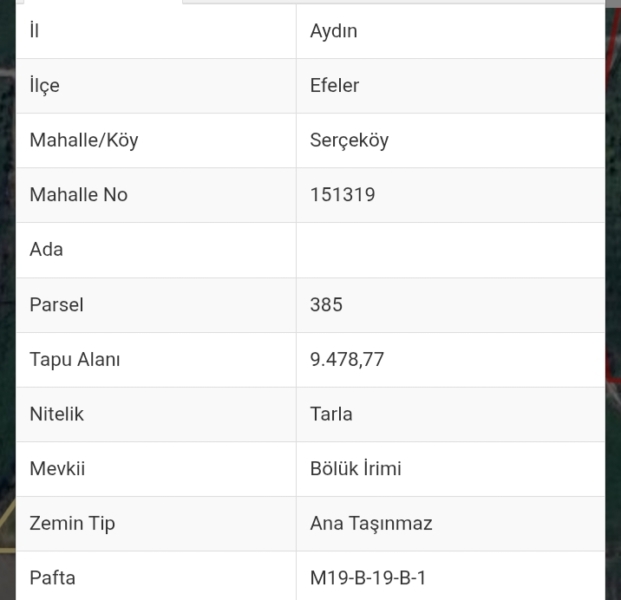Click the Serçeköy neighborhood value

pyautogui.click(x=349, y=141)
